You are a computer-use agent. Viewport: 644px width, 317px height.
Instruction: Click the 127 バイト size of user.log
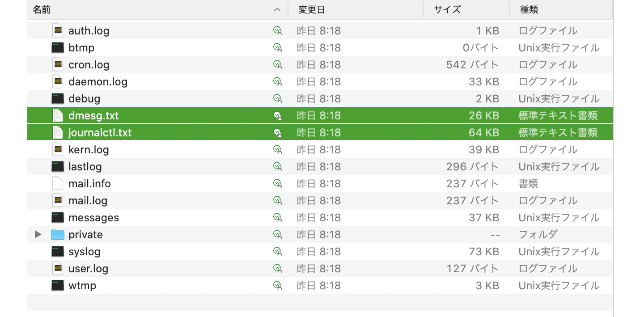click(473, 269)
